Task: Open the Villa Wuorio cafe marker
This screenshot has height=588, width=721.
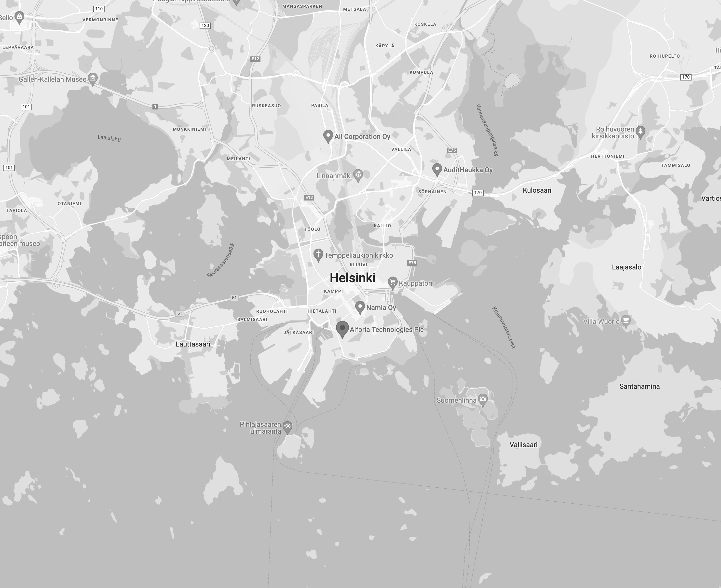Action: pos(626,321)
